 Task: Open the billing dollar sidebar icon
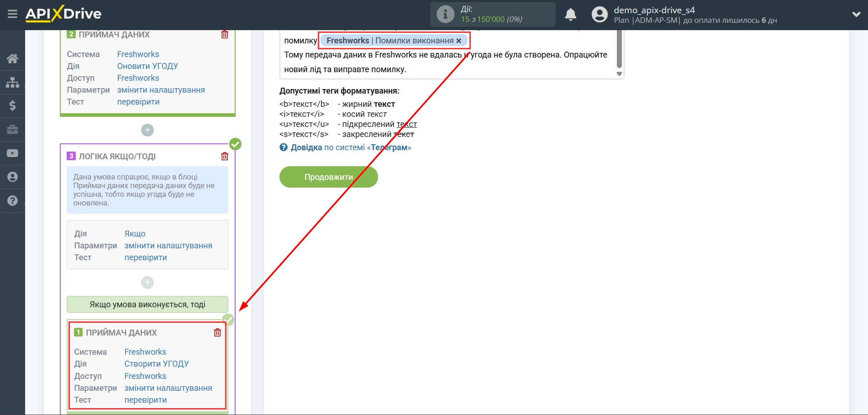[12, 106]
